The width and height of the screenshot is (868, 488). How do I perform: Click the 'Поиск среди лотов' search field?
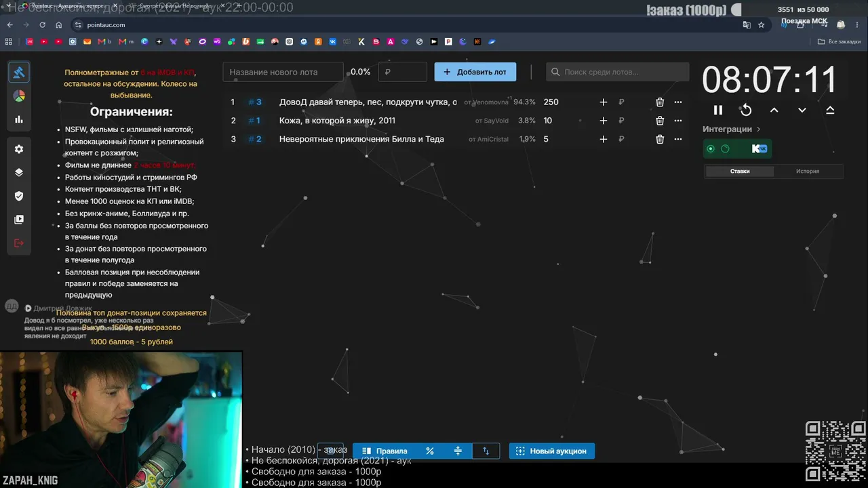[x=617, y=72]
